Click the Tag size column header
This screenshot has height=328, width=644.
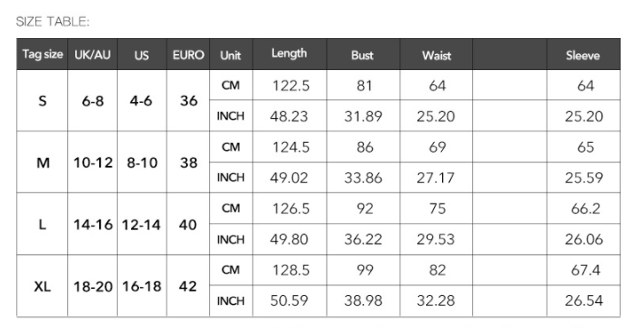(43, 54)
